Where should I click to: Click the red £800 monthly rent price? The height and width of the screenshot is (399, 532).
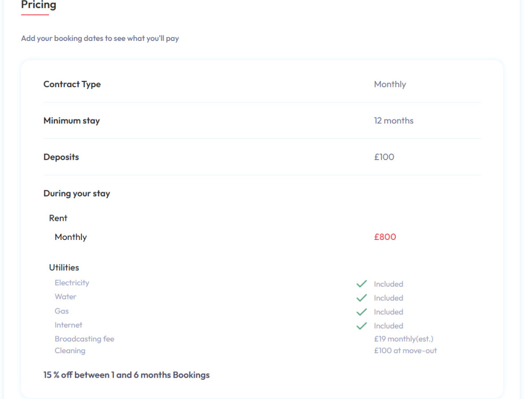tap(385, 237)
